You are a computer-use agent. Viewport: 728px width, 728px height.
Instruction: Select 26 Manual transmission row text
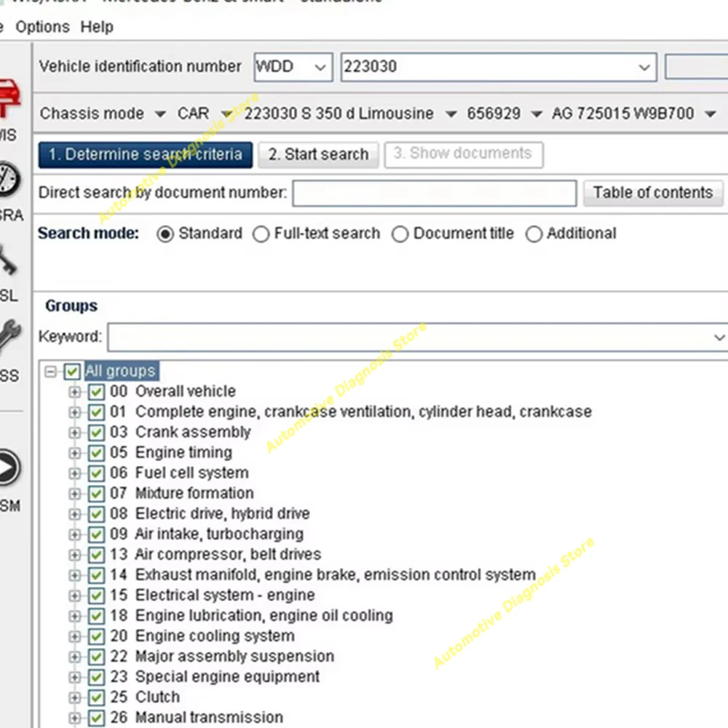click(197, 718)
